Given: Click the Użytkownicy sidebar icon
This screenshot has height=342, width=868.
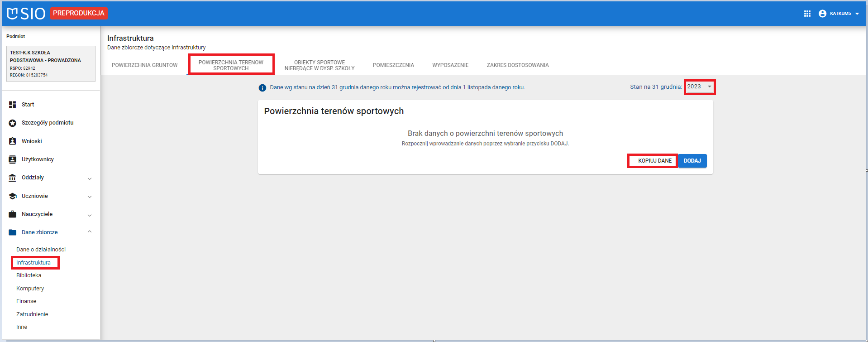Looking at the screenshot, I should tap(13, 159).
